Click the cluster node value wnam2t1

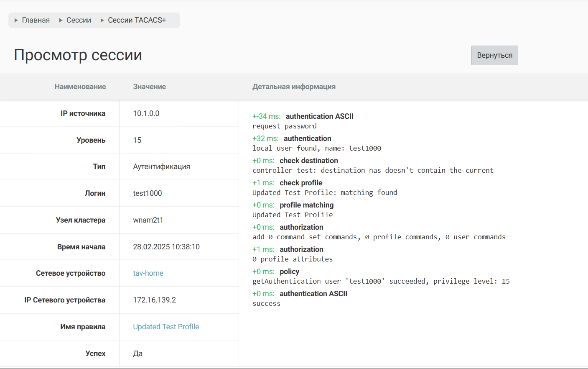click(x=148, y=220)
